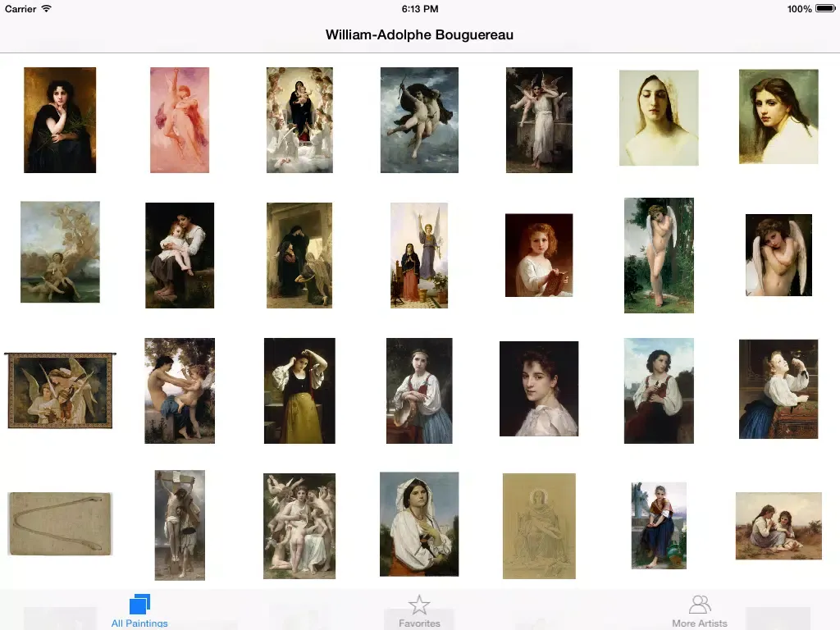840x630 pixels.
Task: Open mourning women at doorway painting
Action: (x=299, y=255)
